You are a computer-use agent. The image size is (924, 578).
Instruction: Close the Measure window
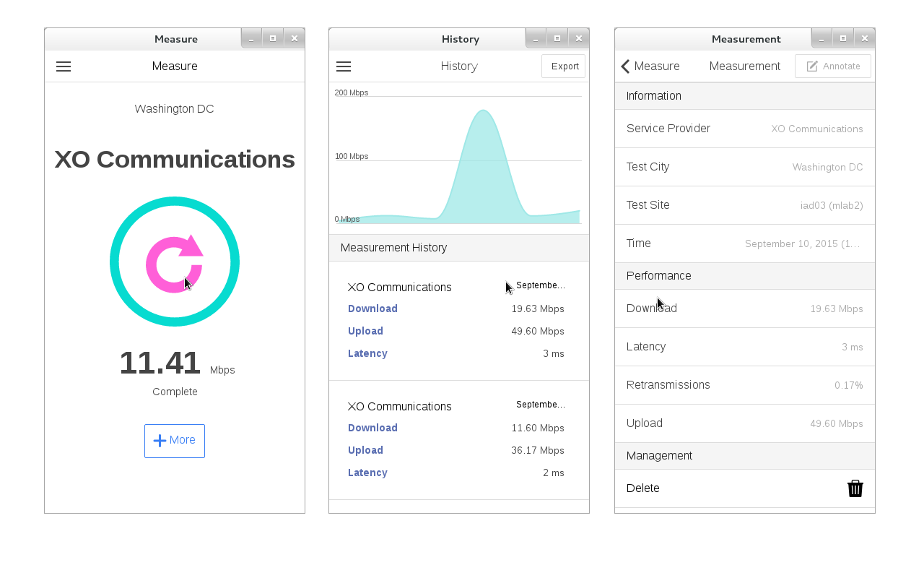[295, 38]
